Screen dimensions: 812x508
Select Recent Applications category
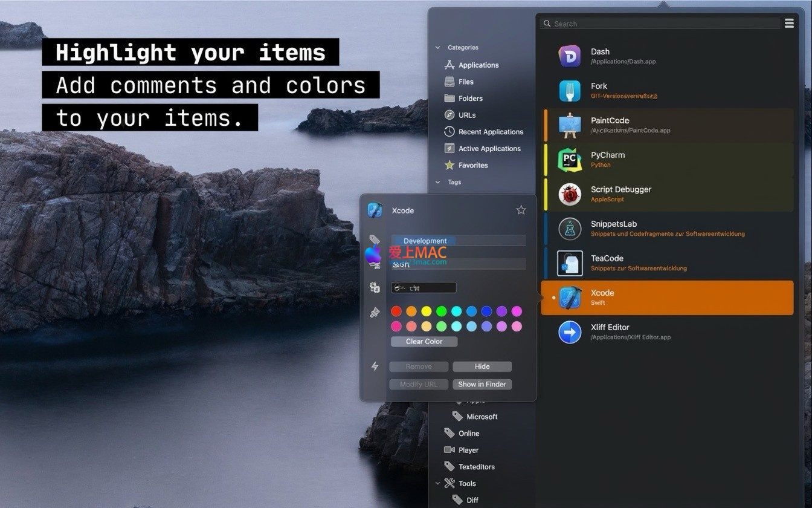click(490, 132)
